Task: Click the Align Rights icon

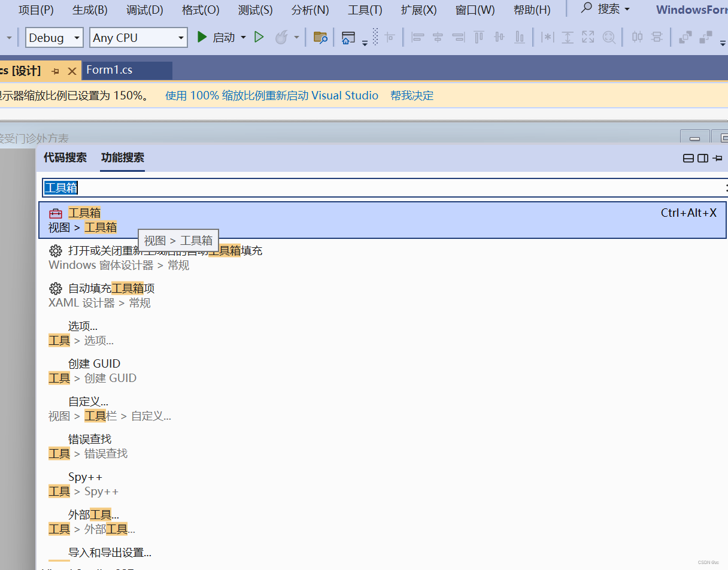Action: tap(459, 38)
